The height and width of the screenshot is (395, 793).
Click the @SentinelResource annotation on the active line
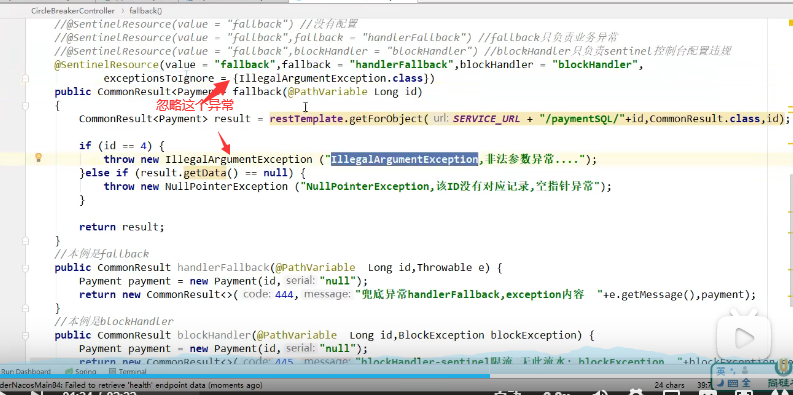pyautogui.click(x=106, y=65)
